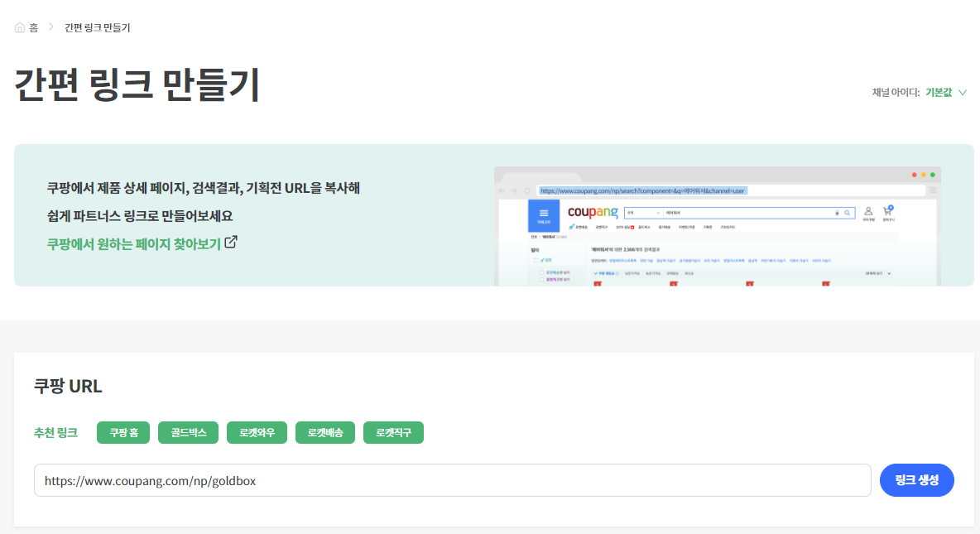This screenshot has width=980, height=534.
Task: Select the 로켓직구 recommended link
Action: pos(393,433)
